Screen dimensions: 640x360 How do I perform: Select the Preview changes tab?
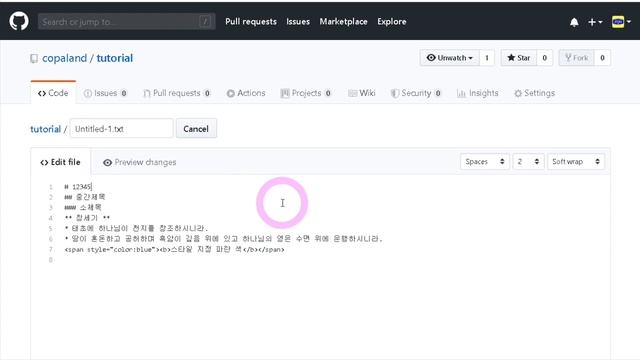point(140,162)
